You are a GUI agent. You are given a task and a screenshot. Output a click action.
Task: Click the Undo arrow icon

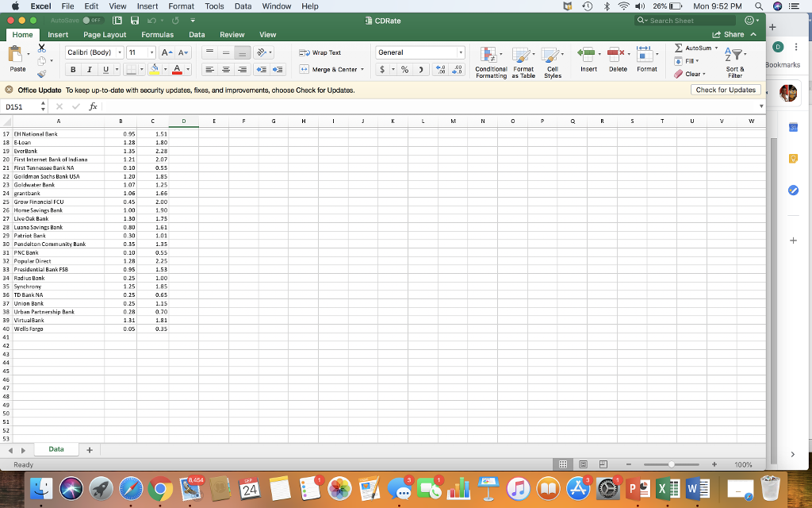coord(151,20)
